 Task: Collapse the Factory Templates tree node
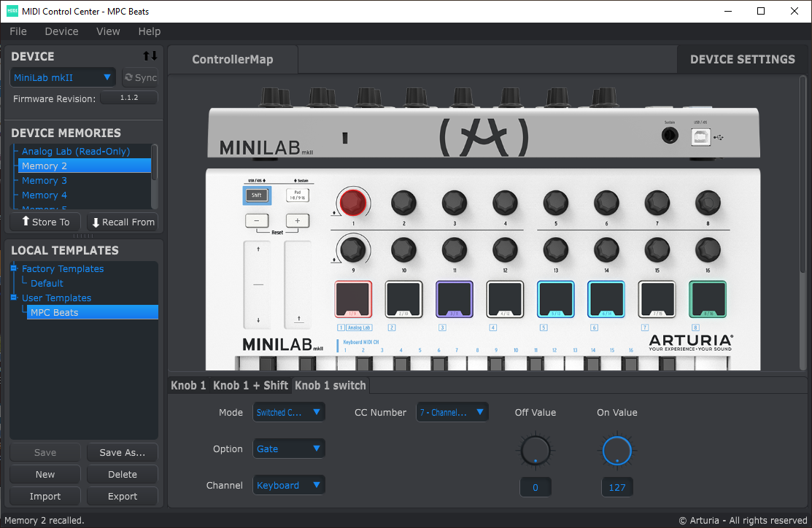tap(14, 268)
